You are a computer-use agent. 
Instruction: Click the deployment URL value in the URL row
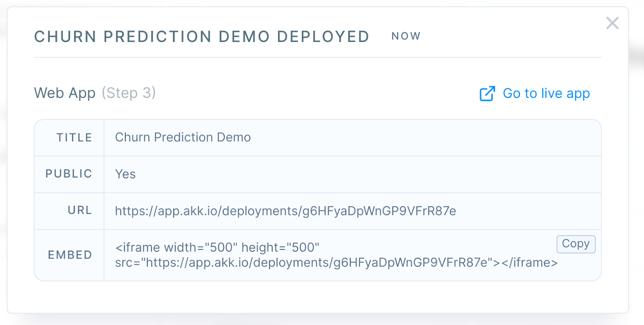click(x=285, y=211)
